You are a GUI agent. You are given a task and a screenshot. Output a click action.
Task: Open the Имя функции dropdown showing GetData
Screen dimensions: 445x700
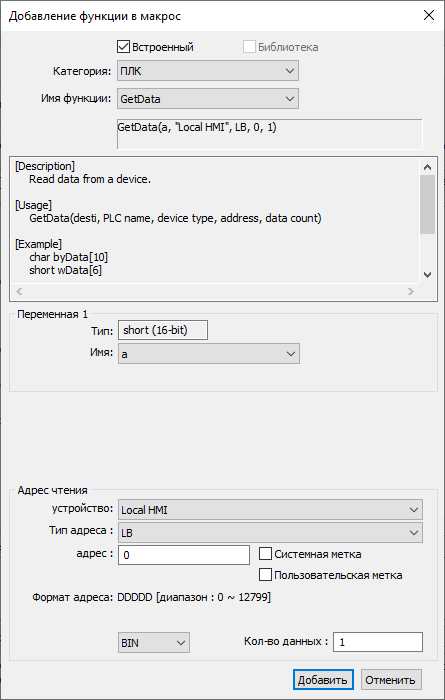(x=208, y=99)
